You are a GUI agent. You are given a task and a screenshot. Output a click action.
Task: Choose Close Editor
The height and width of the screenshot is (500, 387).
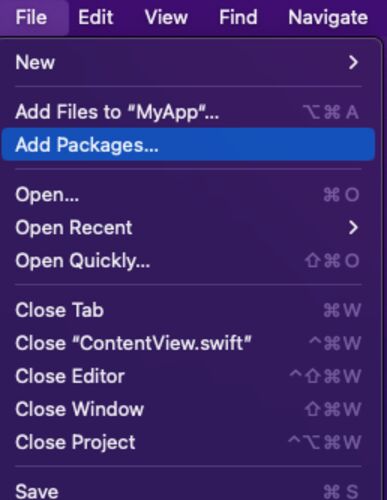point(188,376)
